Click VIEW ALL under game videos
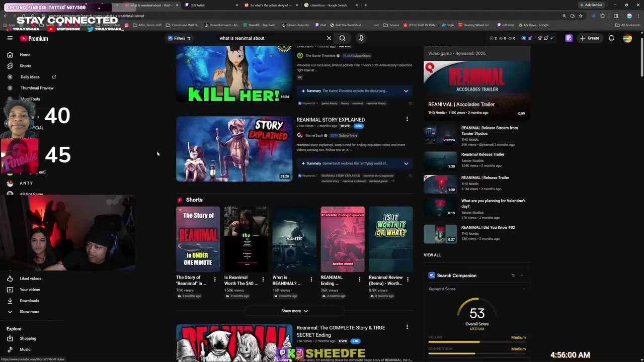This screenshot has height=362, width=644. [x=432, y=255]
